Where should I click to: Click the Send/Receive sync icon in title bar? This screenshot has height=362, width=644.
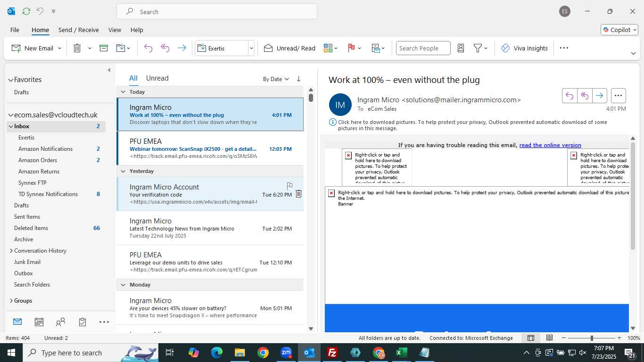26,11
